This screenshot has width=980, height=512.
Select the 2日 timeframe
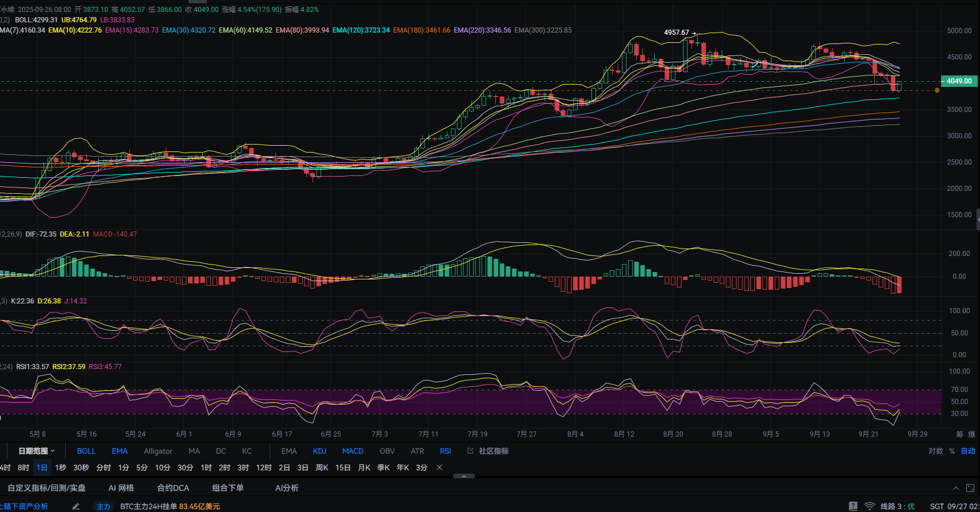285,467
